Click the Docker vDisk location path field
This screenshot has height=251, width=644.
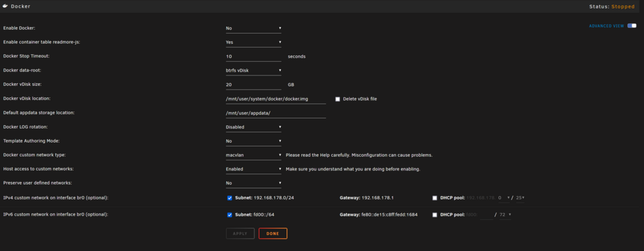[x=276, y=99]
